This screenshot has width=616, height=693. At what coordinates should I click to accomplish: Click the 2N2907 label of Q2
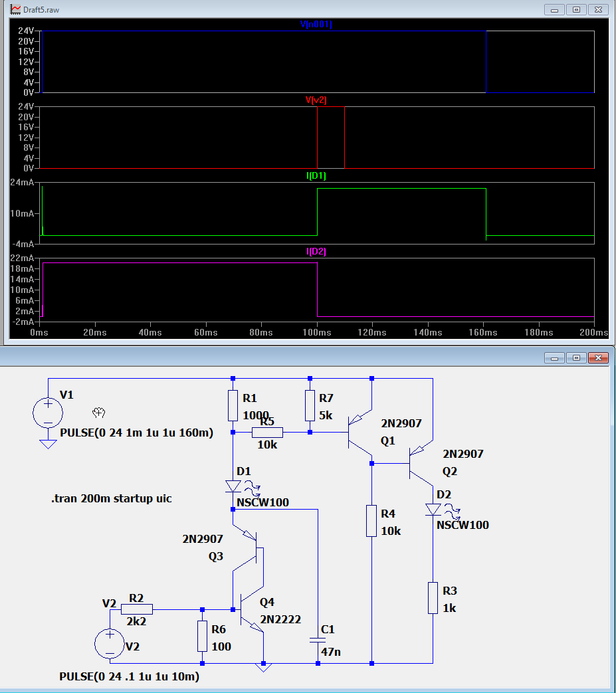pos(463,454)
